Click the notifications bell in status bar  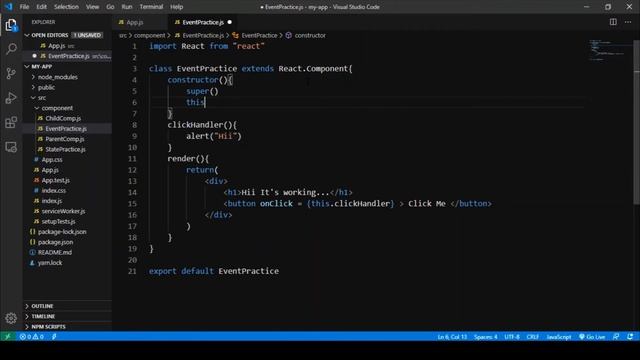coord(630,337)
